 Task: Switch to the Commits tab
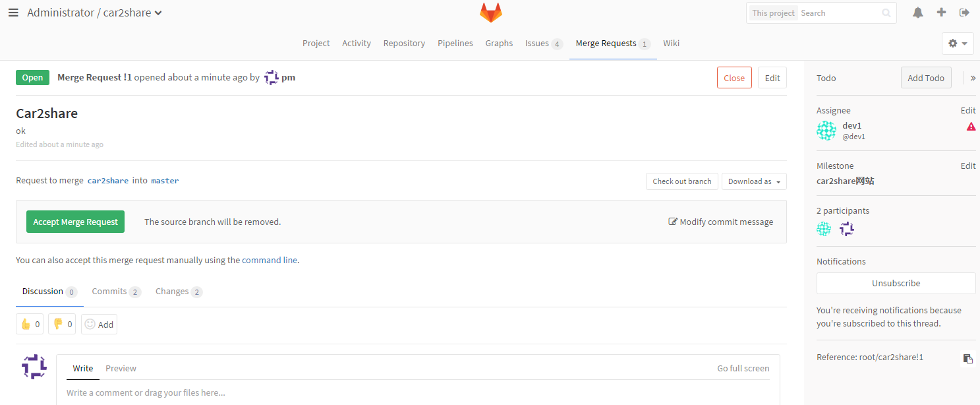coord(116,292)
